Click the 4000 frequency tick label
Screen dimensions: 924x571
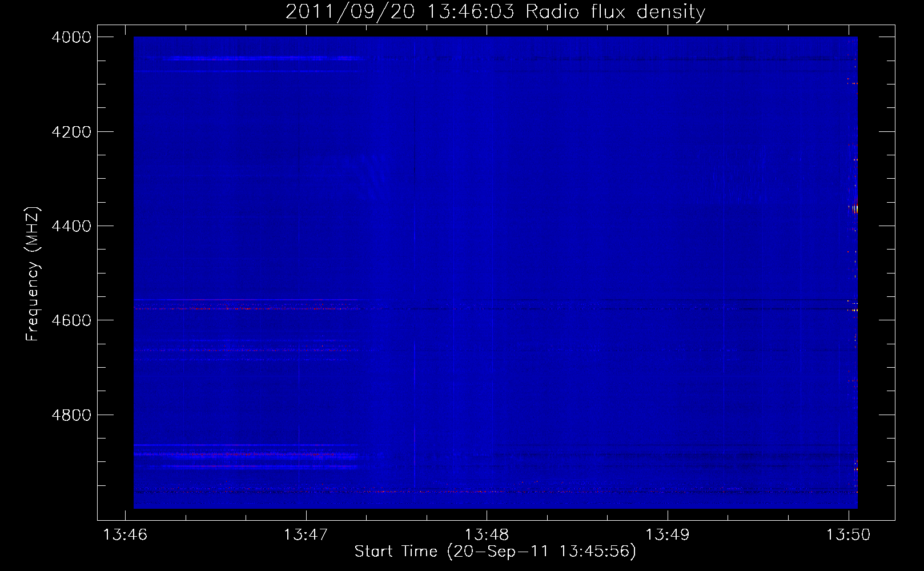(71, 37)
